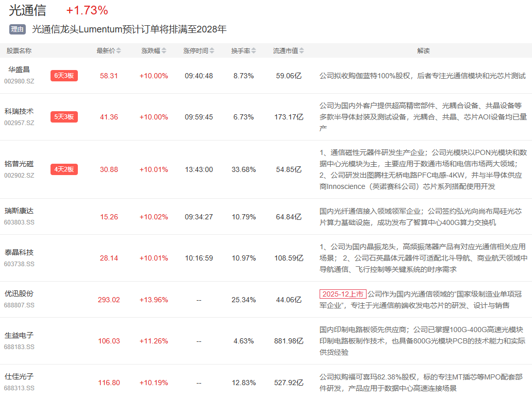Sort by 最新价 column arrows
The width and height of the screenshot is (532, 398).
(119, 51)
